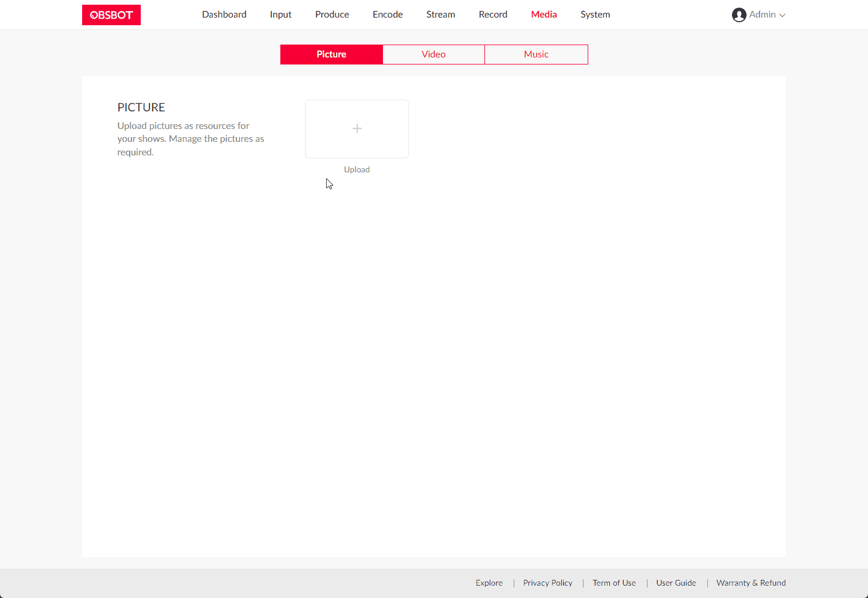The image size is (868, 598).
Task: Select the Picture tab
Action: pos(331,55)
